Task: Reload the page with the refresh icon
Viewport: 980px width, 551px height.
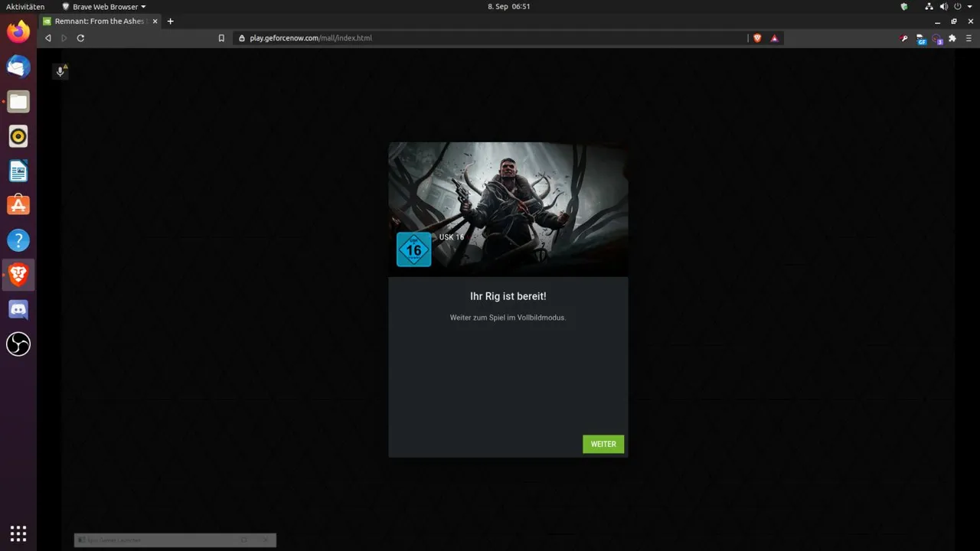Action: tap(80, 37)
